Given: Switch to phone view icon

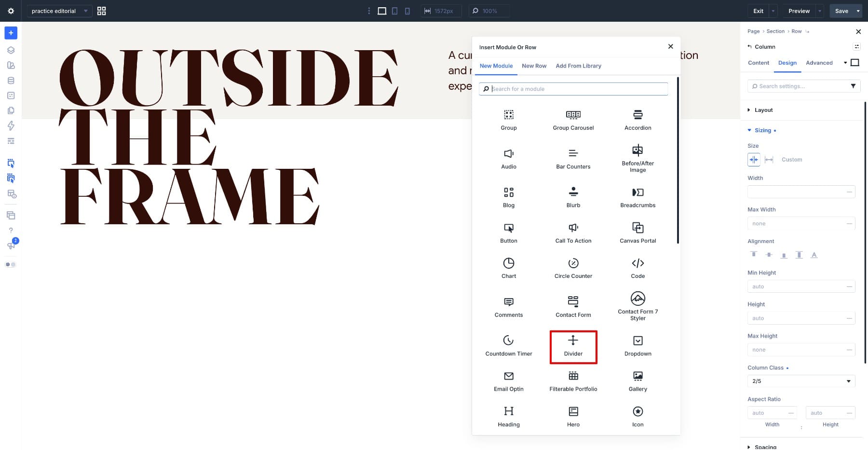Looking at the screenshot, I should click(x=407, y=11).
